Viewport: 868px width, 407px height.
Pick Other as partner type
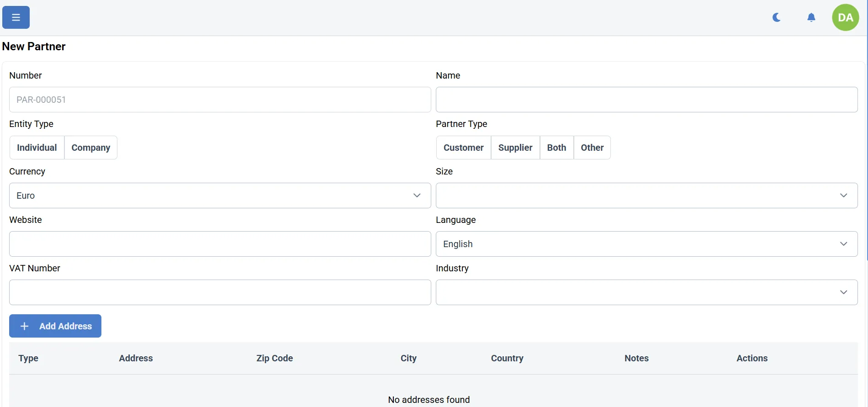click(592, 148)
